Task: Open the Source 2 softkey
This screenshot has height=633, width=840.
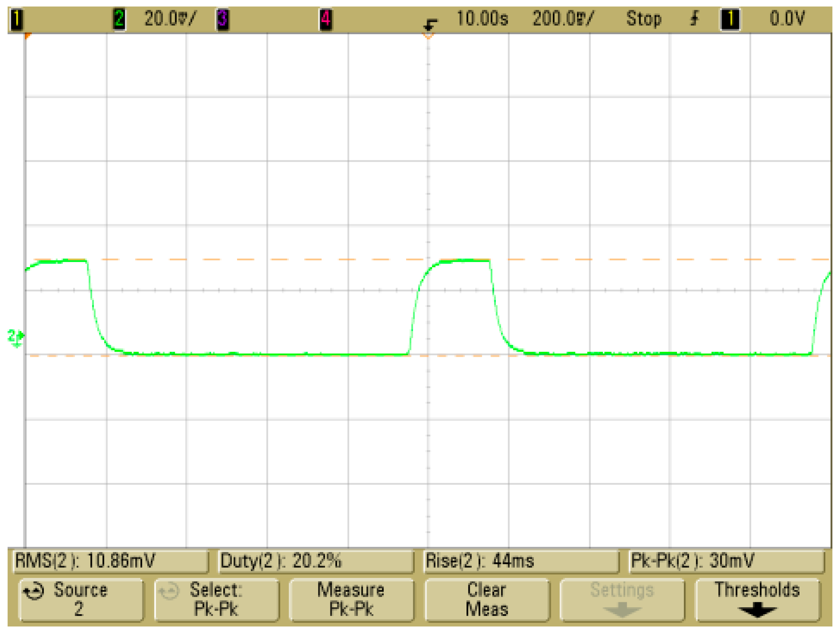Action: pyautogui.click(x=81, y=600)
